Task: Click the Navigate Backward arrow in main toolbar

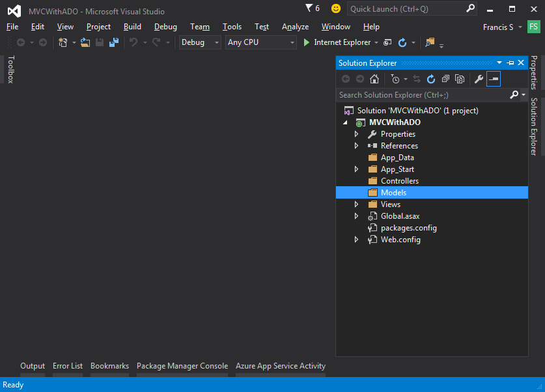Action: click(21, 42)
